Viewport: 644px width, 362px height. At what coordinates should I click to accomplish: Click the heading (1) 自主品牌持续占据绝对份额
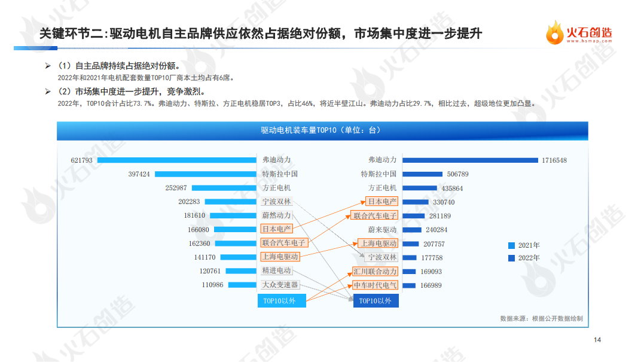118,66
